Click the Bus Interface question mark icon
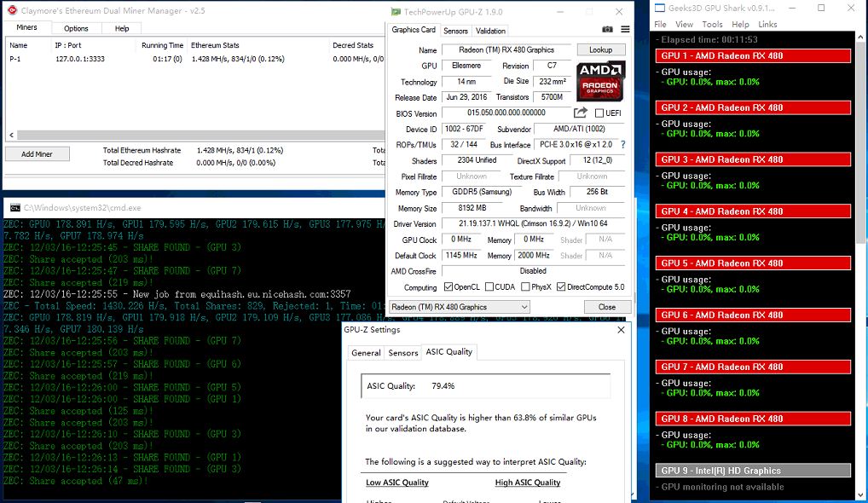868x503 pixels. click(622, 145)
